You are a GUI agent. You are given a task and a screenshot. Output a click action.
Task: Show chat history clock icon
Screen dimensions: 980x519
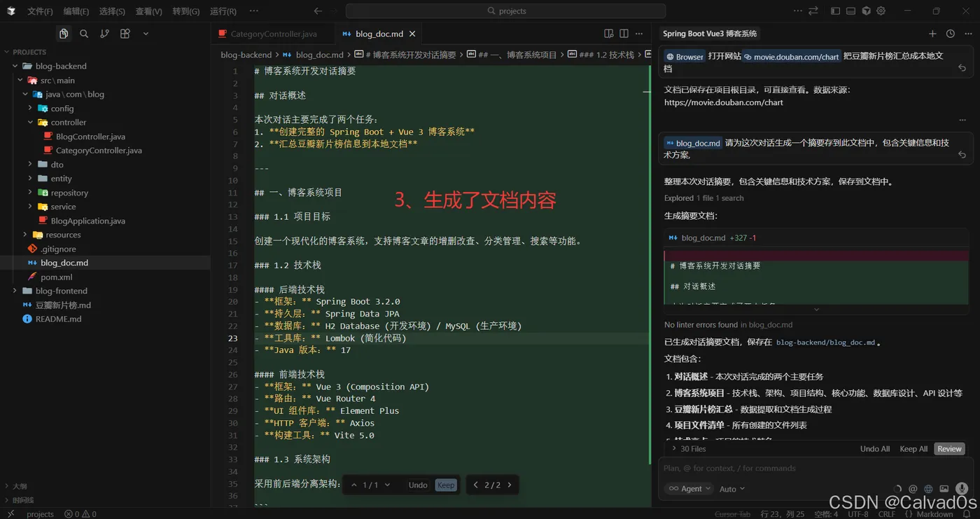pyautogui.click(x=951, y=34)
